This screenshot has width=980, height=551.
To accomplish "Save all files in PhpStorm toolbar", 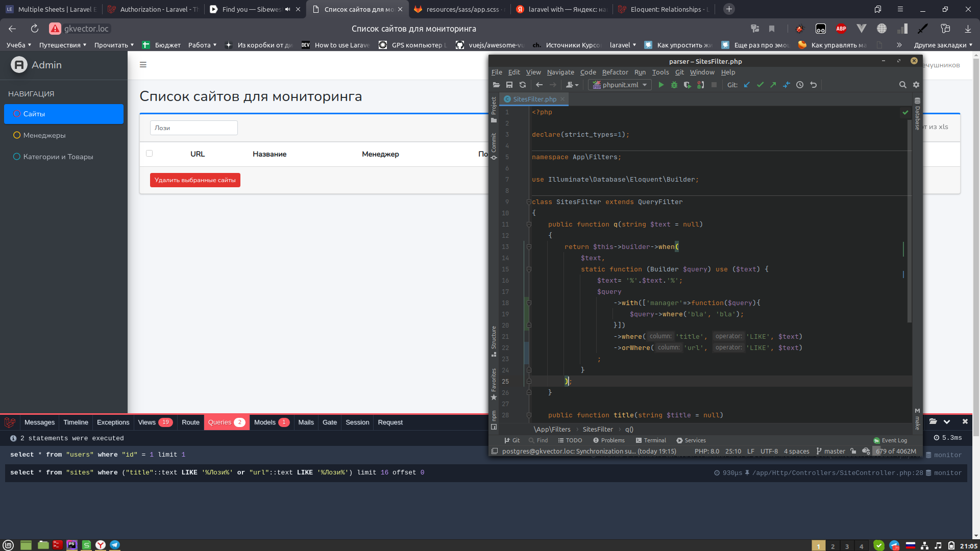I will click(509, 85).
